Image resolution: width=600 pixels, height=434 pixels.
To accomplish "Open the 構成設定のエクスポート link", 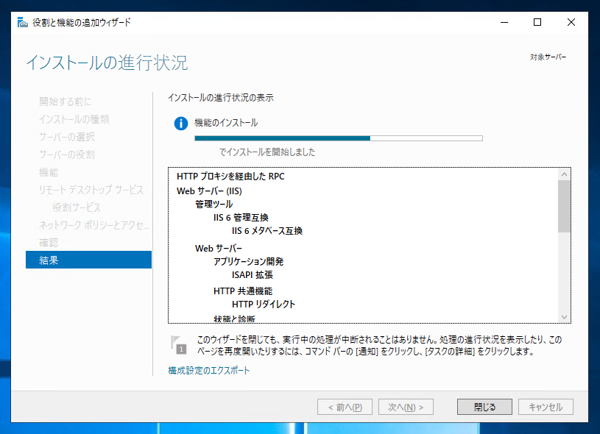I will coord(209,370).
